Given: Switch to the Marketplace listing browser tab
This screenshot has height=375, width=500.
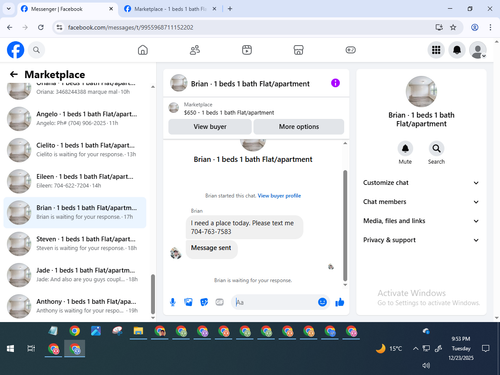Looking at the screenshot, I should [x=170, y=9].
